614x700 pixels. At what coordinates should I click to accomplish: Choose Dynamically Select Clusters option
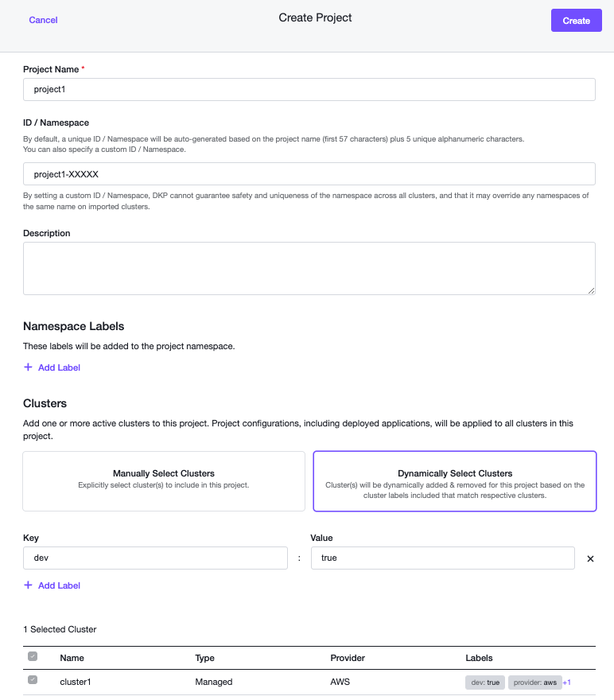point(455,480)
